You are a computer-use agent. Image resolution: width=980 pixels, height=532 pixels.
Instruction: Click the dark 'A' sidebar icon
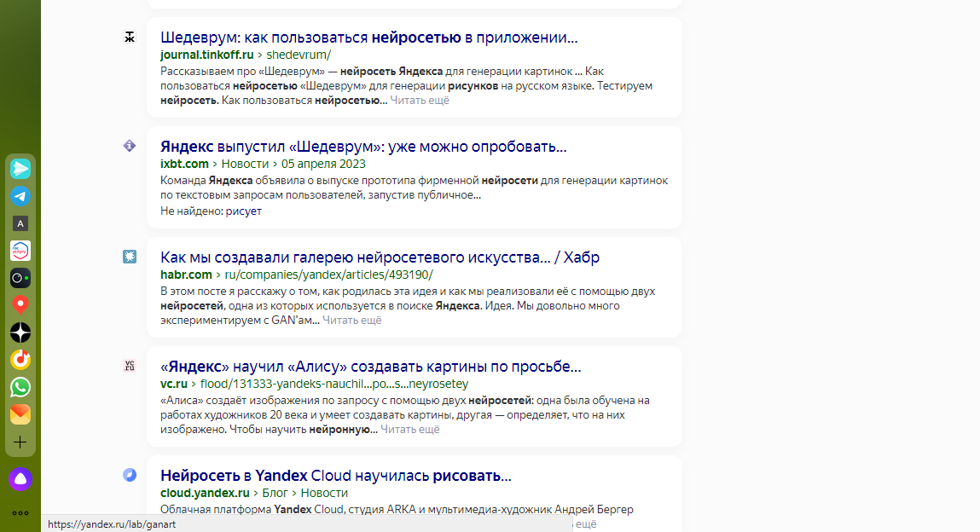20,223
